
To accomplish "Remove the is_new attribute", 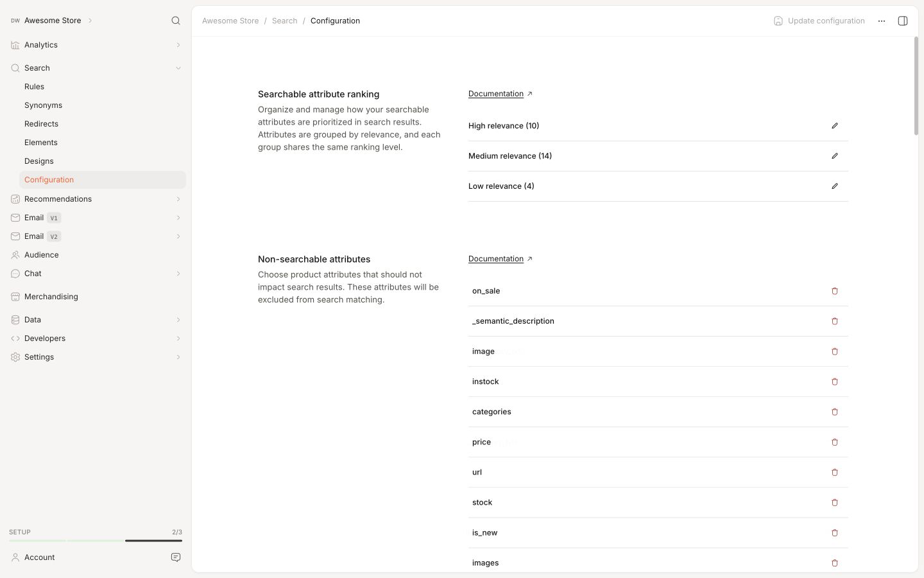I will point(835,532).
